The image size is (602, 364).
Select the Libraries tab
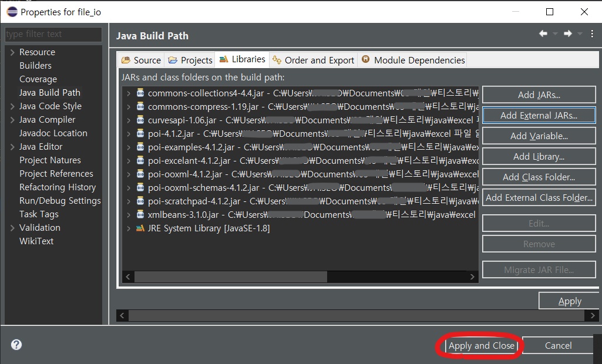pyautogui.click(x=242, y=59)
